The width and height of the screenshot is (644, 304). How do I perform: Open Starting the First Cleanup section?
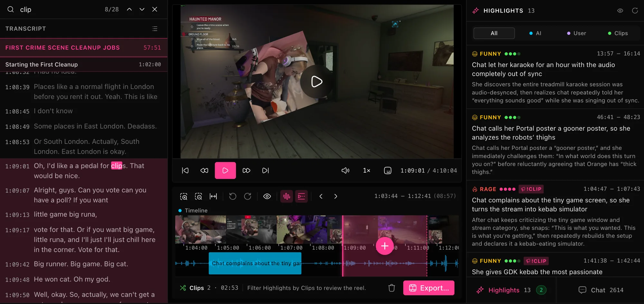[x=84, y=64]
